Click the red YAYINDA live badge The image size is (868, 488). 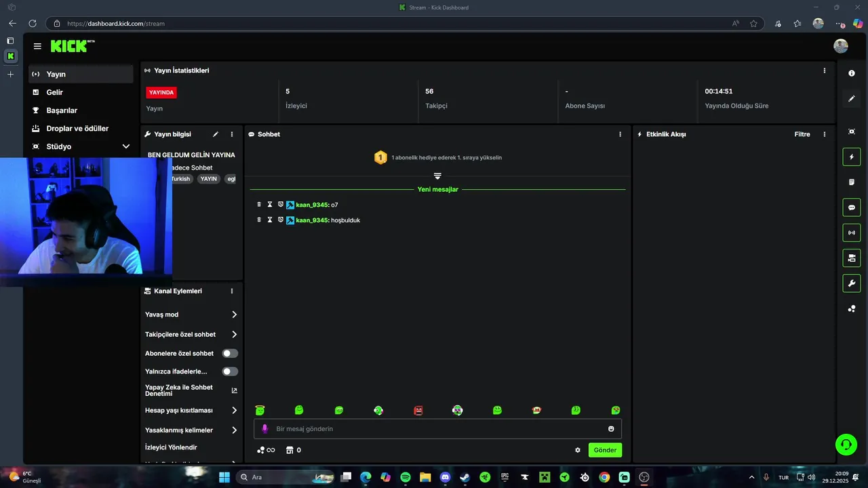point(161,92)
